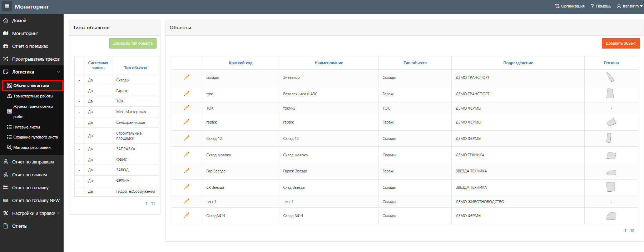644x252 pixels.
Task: Select Транспортные работы menu item
Action: coord(33,96)
